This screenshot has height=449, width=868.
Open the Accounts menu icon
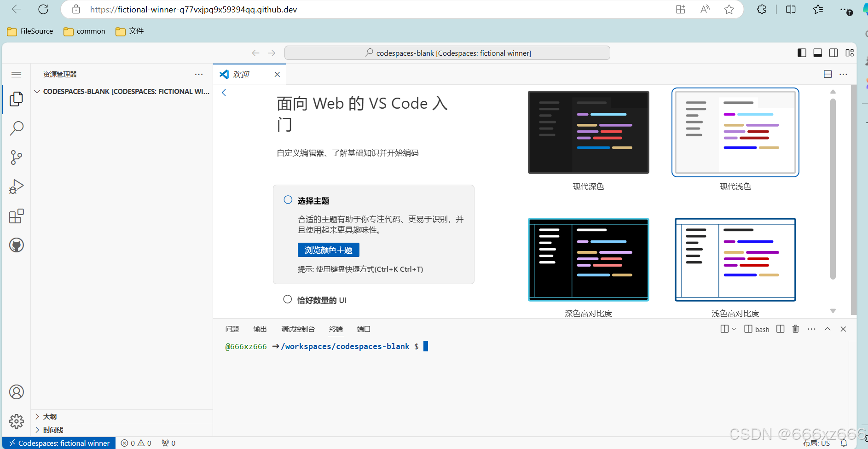pos(17,392)
